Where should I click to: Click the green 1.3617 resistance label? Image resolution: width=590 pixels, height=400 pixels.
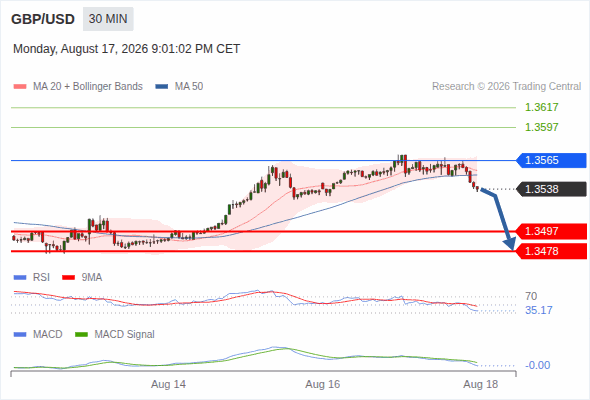(x=541, y=107)
